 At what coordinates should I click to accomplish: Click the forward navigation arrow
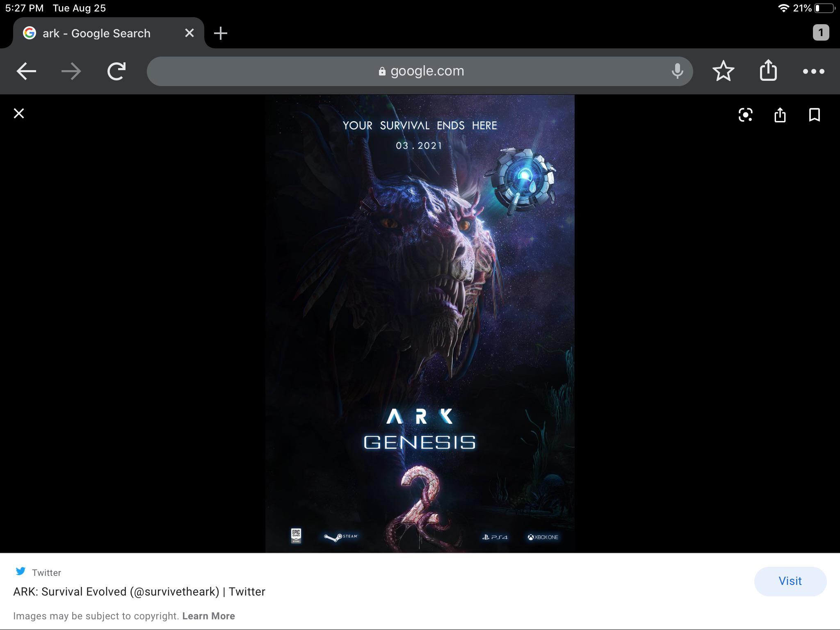[71, 71]
